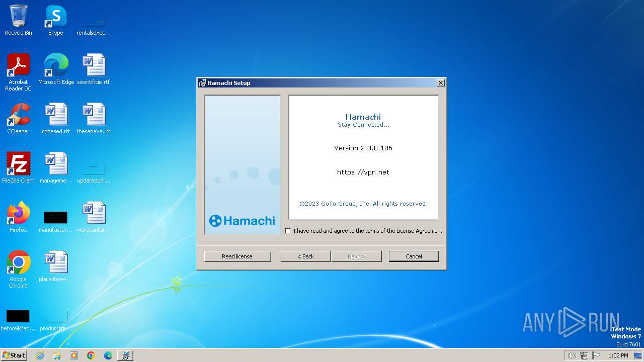Launch Skype from the desktop
This screenshot has width=644, height=362.
tap(55, 20)
